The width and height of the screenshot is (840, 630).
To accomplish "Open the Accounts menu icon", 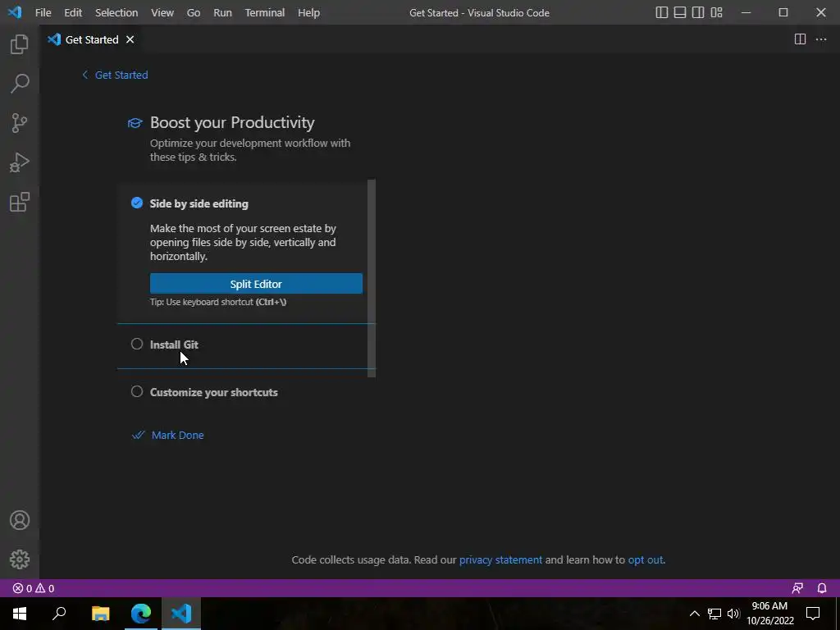I will point(20,520).
